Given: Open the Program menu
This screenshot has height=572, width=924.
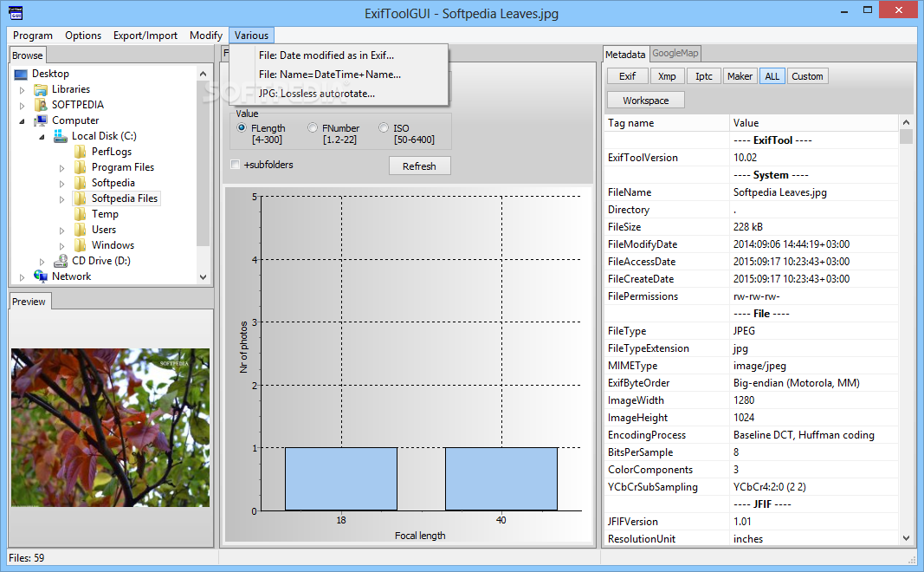Looking at the screenshot, I should tap(33, 36).
